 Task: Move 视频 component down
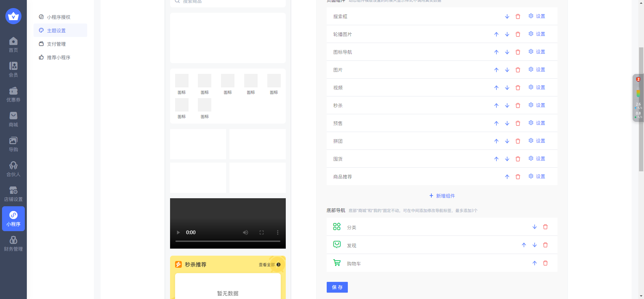pyautogui.click(x=507, y=88)
